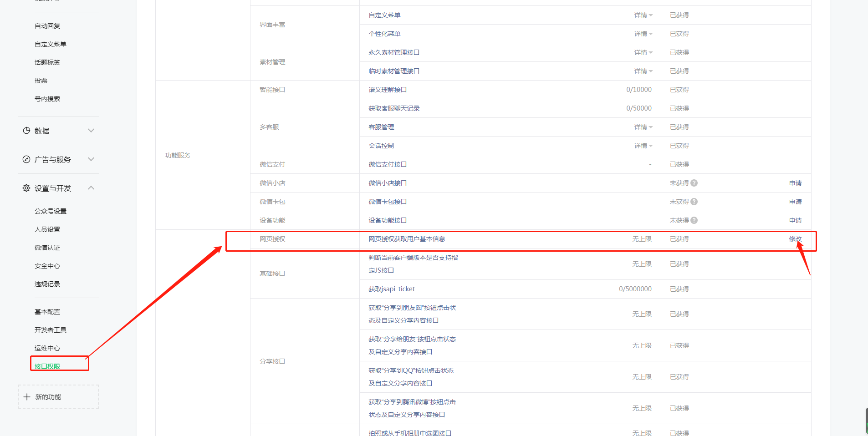Collapse the 设置与开发 sidebar chevron

coord(91,188)
